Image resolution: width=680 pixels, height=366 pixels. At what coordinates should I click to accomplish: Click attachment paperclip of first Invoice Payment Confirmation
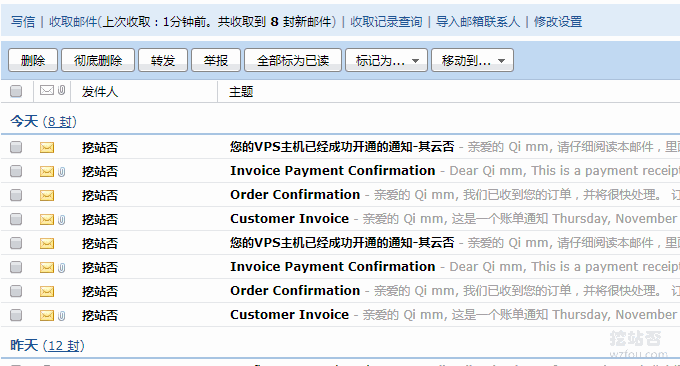pyautogui.click(x=62, y=172)
